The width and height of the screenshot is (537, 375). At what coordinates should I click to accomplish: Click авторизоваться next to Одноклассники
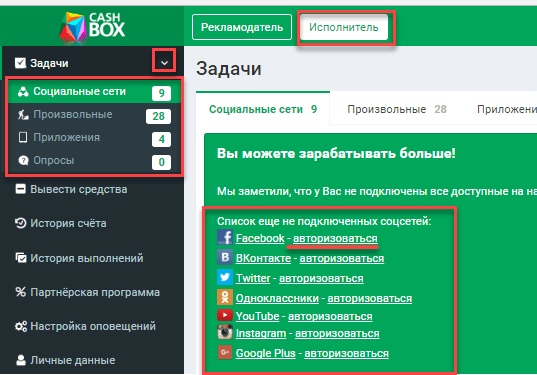point(370,298)
